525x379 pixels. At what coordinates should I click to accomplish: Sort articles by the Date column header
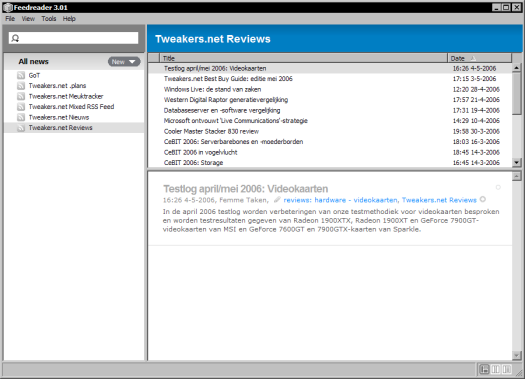[x=479, y=58]
